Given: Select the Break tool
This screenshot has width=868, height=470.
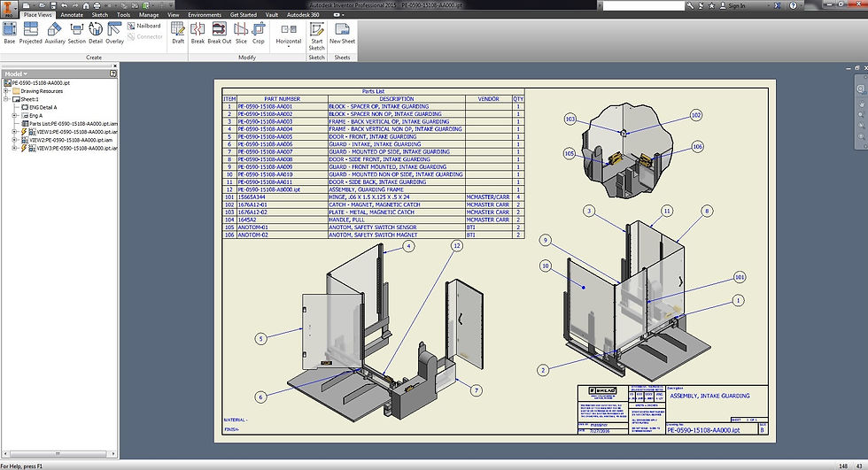Looking at the screenshot, I should coord(198,33).
